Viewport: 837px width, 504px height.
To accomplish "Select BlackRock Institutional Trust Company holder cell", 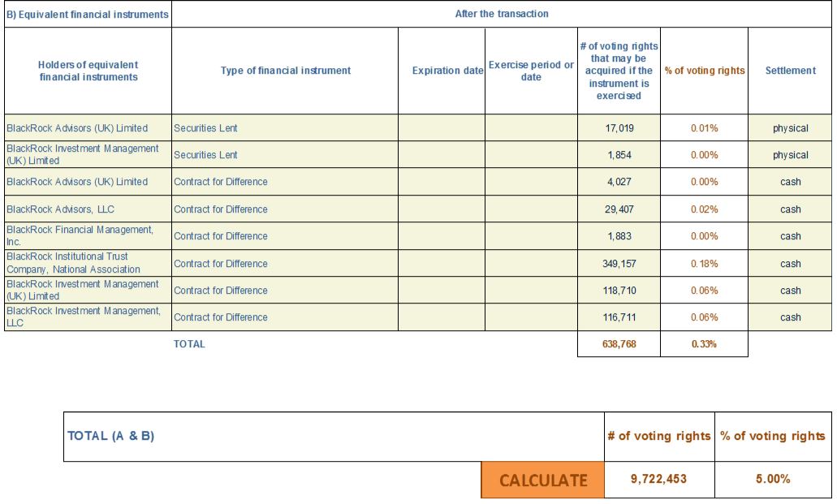I will coord(88,263).
